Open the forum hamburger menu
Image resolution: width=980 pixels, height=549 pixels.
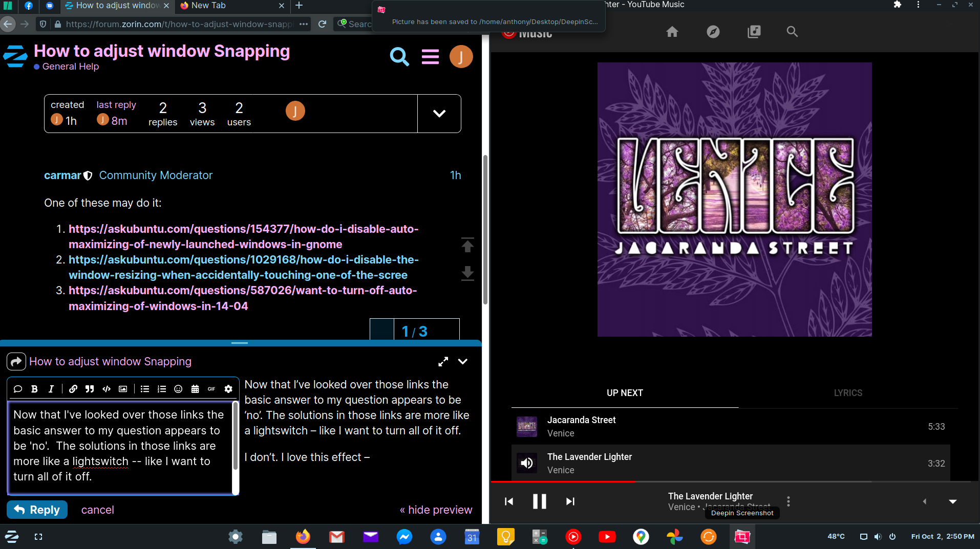point(430,56)
